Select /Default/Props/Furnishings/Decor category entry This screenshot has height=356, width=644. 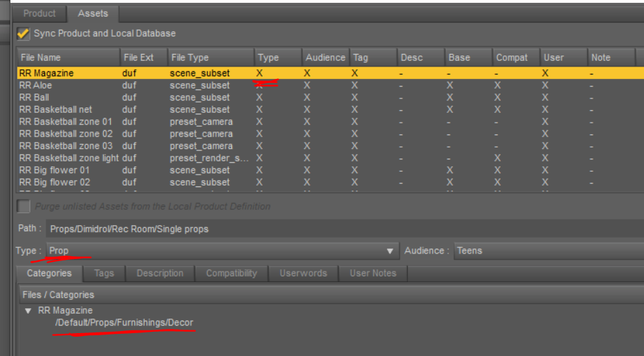124,323
